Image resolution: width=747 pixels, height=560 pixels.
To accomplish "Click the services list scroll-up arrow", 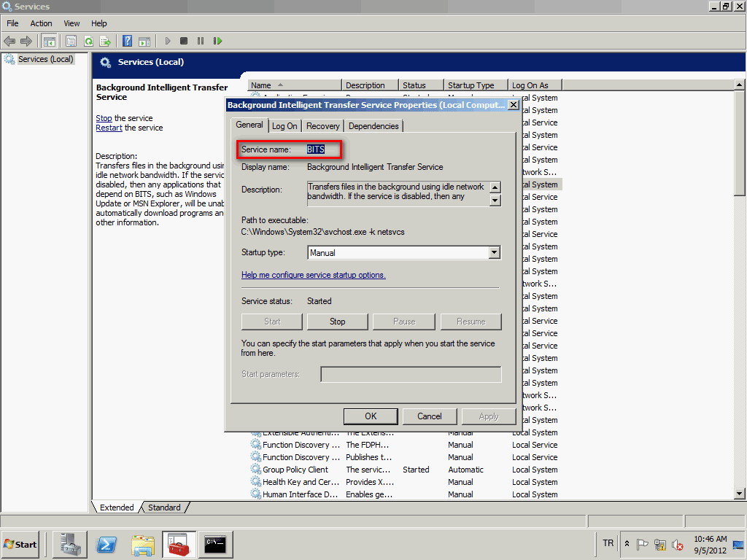I will tap(740, 85).
